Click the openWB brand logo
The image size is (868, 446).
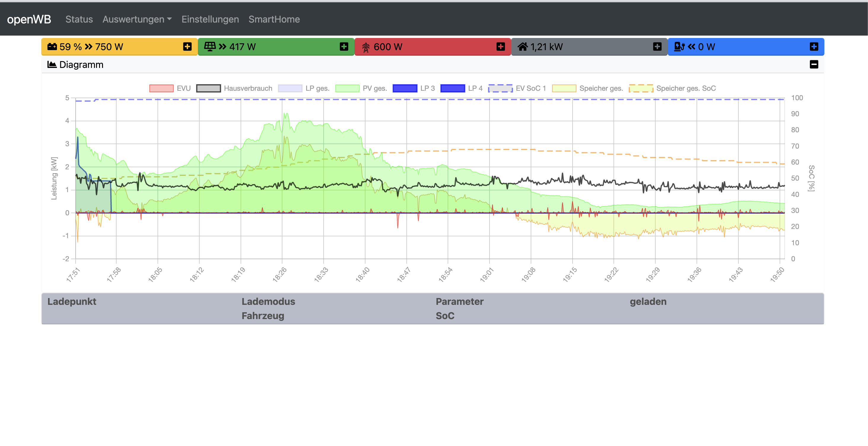(29, 19)
